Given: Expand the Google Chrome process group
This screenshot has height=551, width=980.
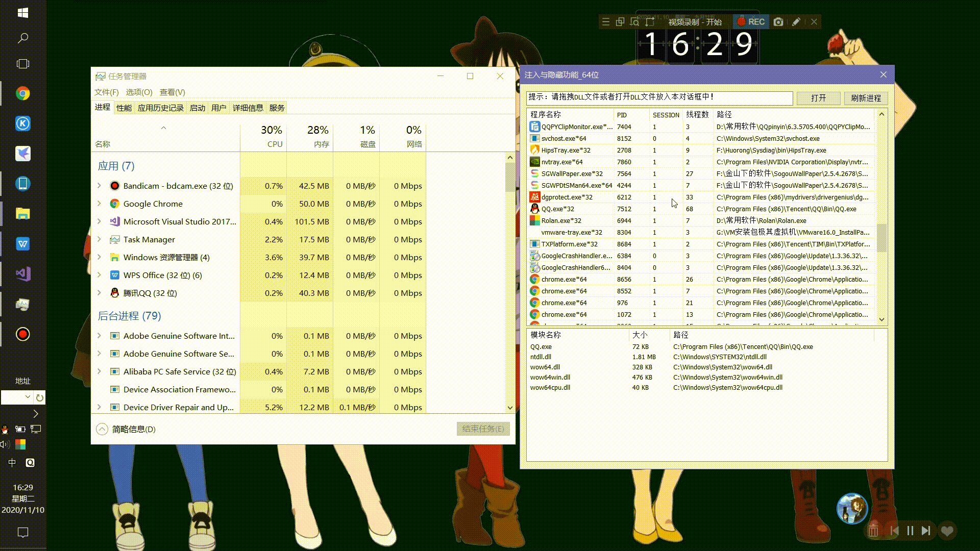Looking at the screenshot, I should coord(99,204).
